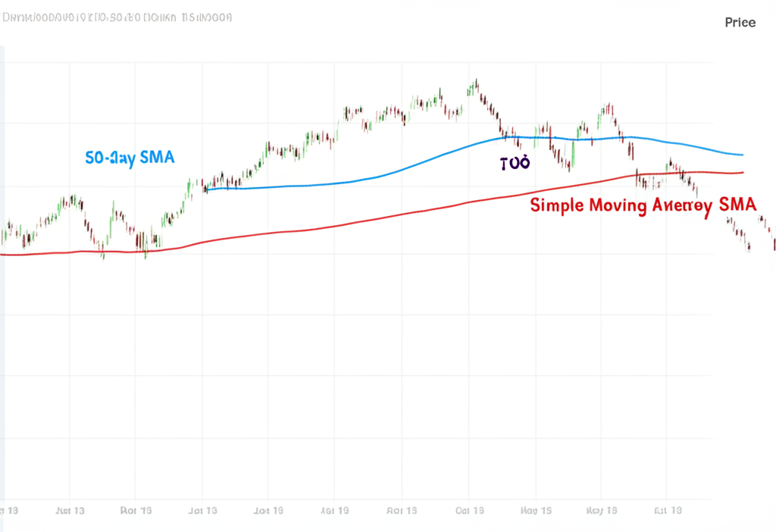Click the Price label at top right
Viewport: 776px width, 532px height.
click(x=740, y=23)
